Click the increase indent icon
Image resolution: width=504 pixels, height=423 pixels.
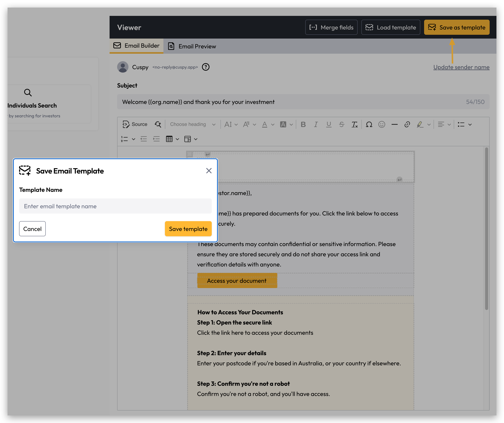point(156,139)
